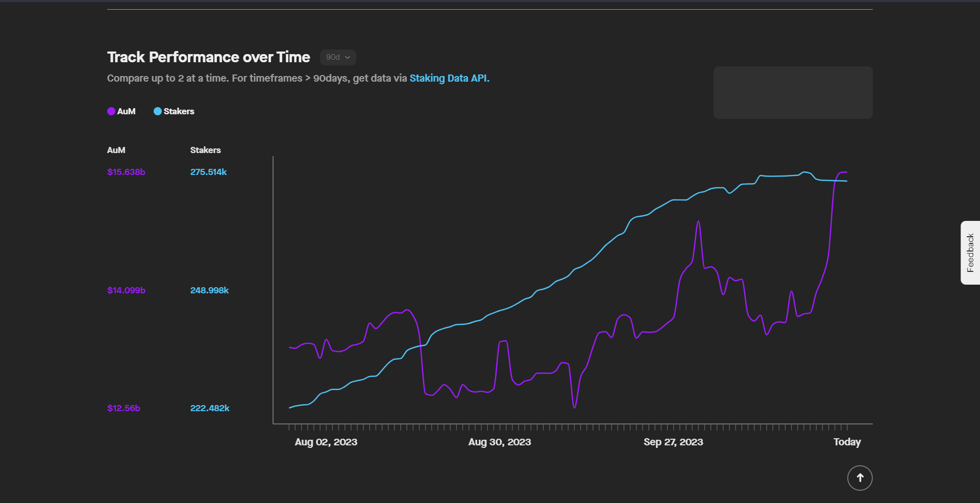Viewport: 980px width, 503px height.
Task: Click the Stakers axis column header
Action: (206, 150)
